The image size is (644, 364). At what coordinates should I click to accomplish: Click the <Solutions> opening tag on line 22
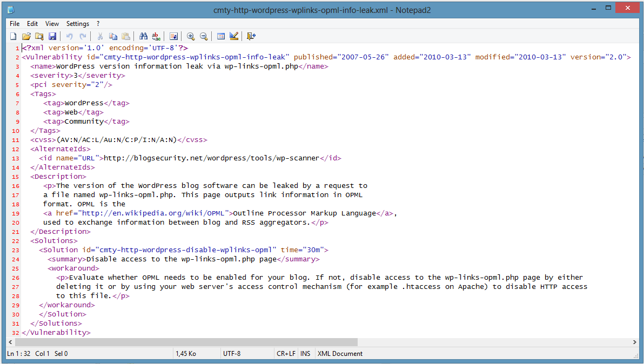(54, 240)
